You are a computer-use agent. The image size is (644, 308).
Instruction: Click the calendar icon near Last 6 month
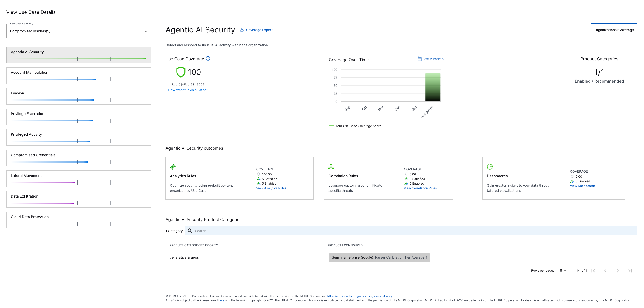coord(419,59)
